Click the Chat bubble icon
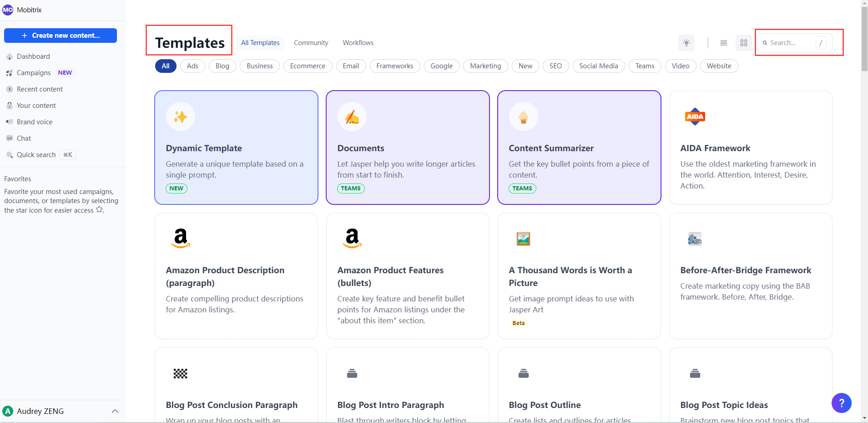The image size is (868, 423). (9, 138)
